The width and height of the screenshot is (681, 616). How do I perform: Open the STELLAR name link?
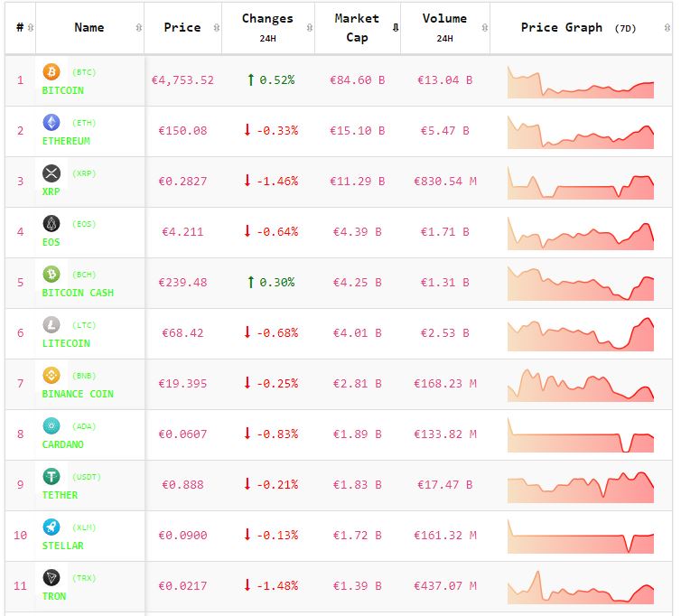coord(62,546)
